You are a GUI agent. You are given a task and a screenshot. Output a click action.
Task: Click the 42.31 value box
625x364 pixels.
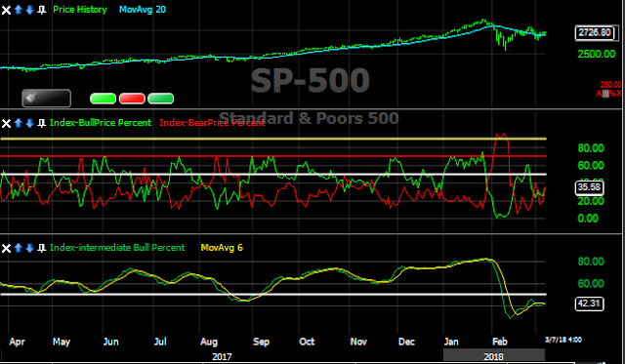pyautogui.click(x=589, y=303)
